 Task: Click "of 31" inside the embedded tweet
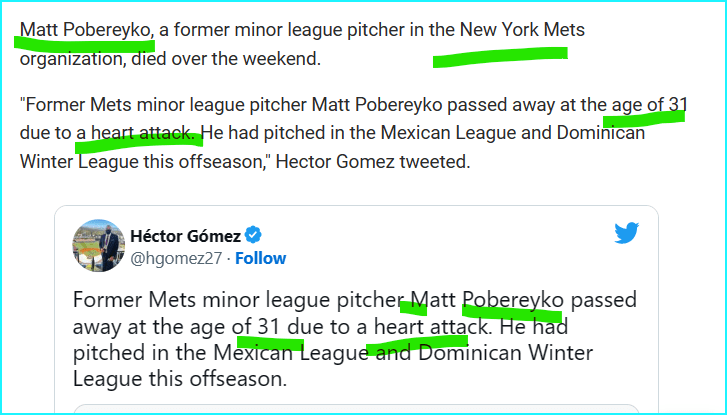pos(256,326)
